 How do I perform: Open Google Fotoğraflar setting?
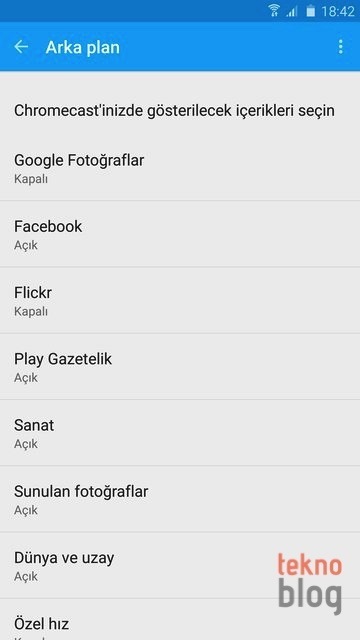pos(180,168)
